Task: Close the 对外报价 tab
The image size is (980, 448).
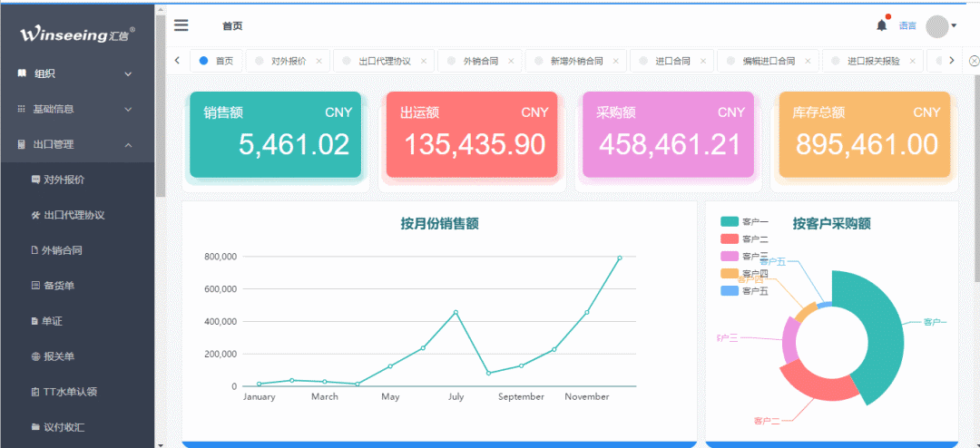Action: 318,61
